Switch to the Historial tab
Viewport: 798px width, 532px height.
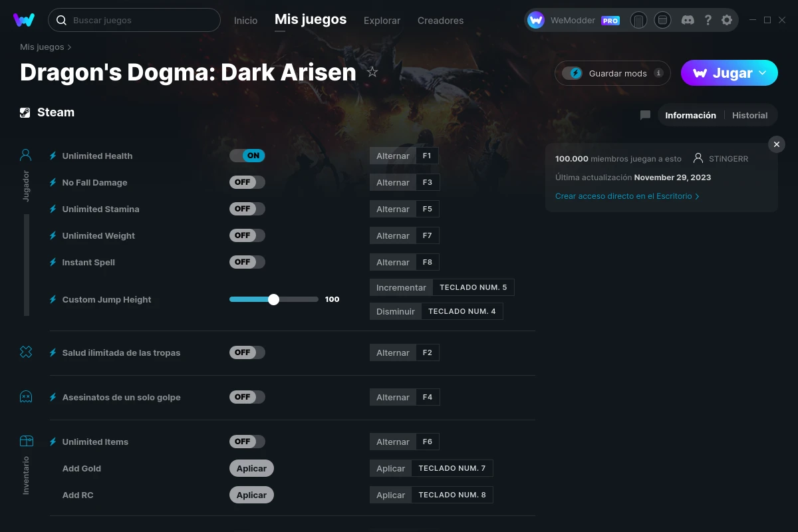750,115
